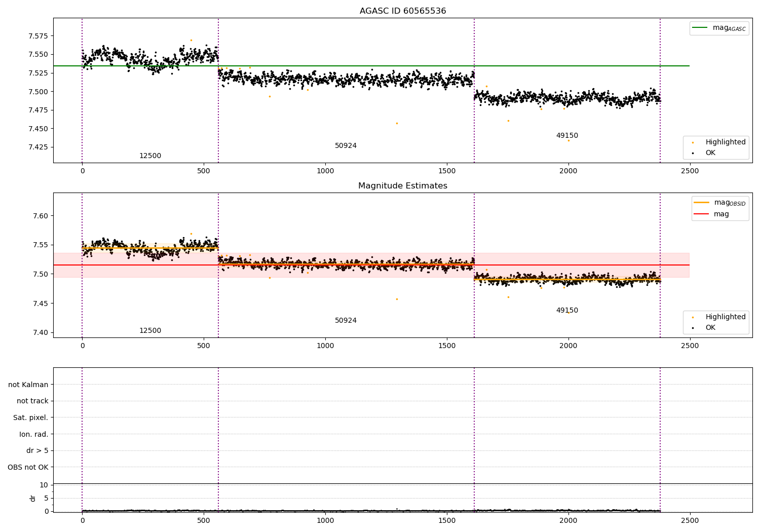Click the 7.55 y-axis tick label

pos(41,245)
